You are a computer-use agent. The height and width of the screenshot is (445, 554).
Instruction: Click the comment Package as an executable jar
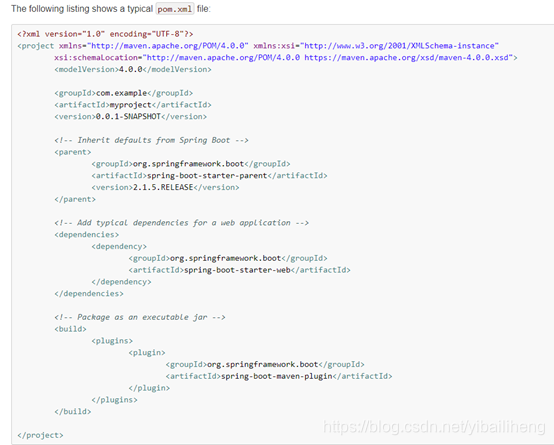pyautogui.click(x=140, y=317)
